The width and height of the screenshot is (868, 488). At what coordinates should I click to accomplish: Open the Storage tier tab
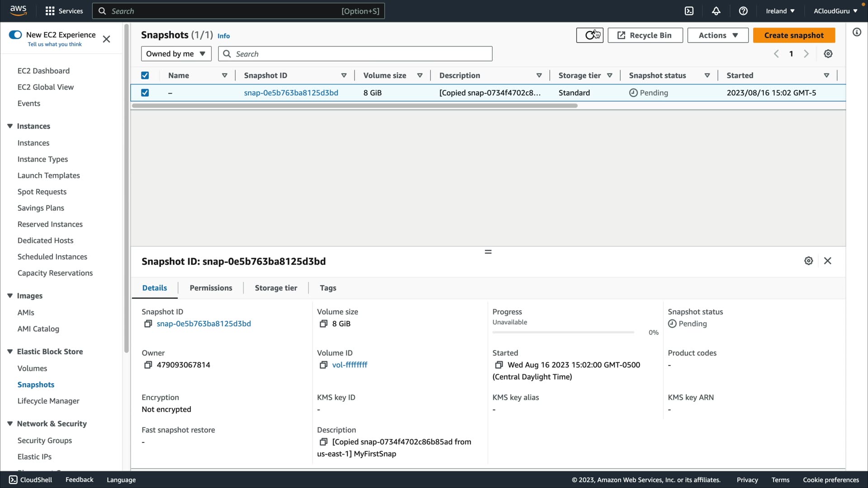click(276, 288)
